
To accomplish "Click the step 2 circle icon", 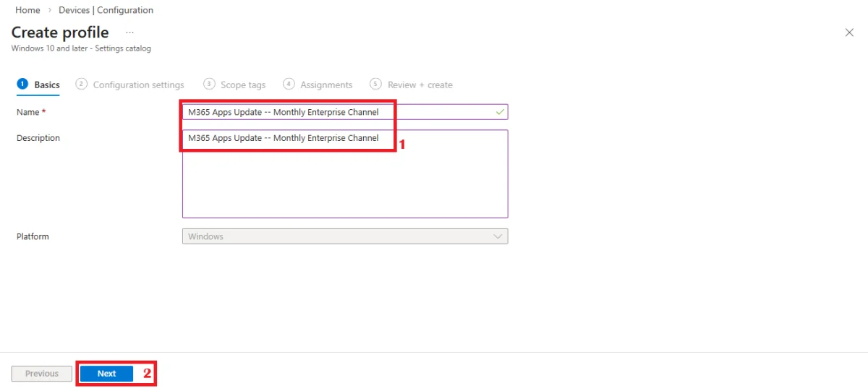I will point(81,84).
